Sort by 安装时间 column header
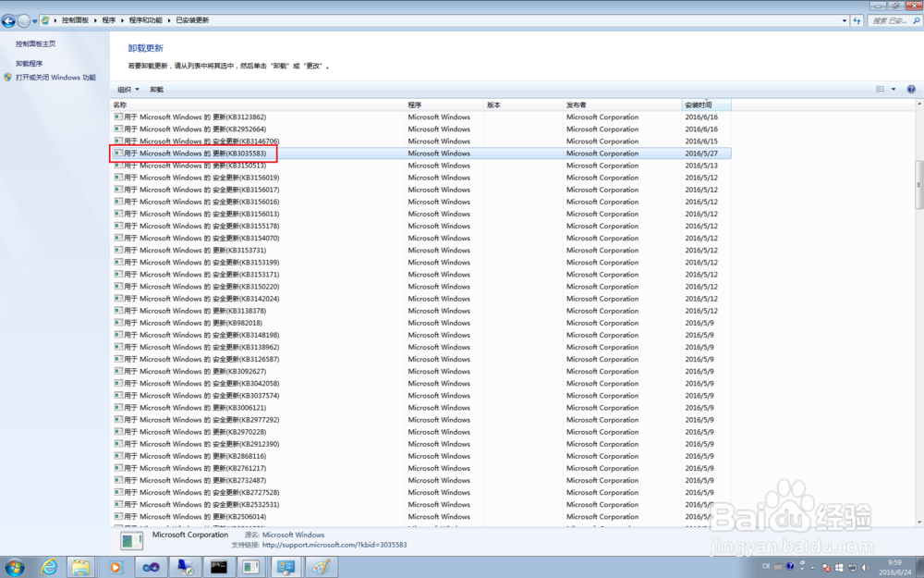 tap(707, 105)
